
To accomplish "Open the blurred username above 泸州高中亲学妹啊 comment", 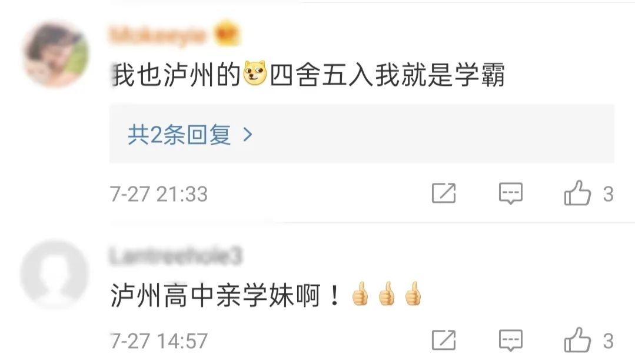I will [175, 256].
